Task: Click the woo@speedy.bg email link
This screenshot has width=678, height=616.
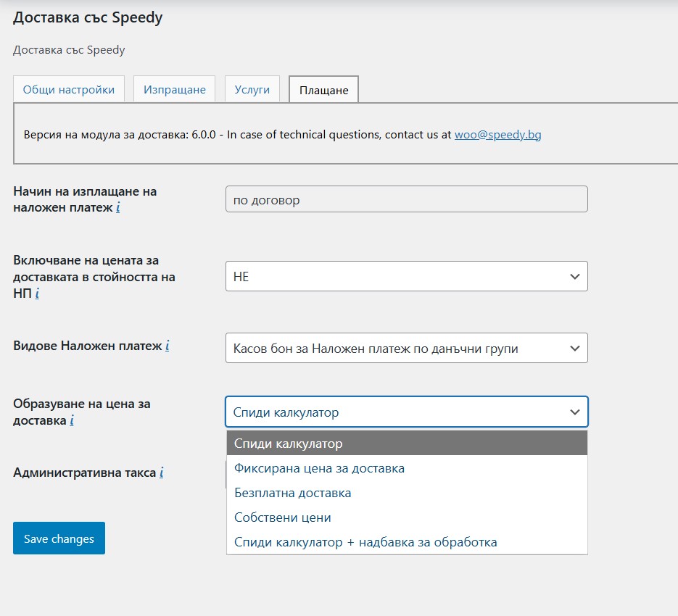Action: coord(497,134)
